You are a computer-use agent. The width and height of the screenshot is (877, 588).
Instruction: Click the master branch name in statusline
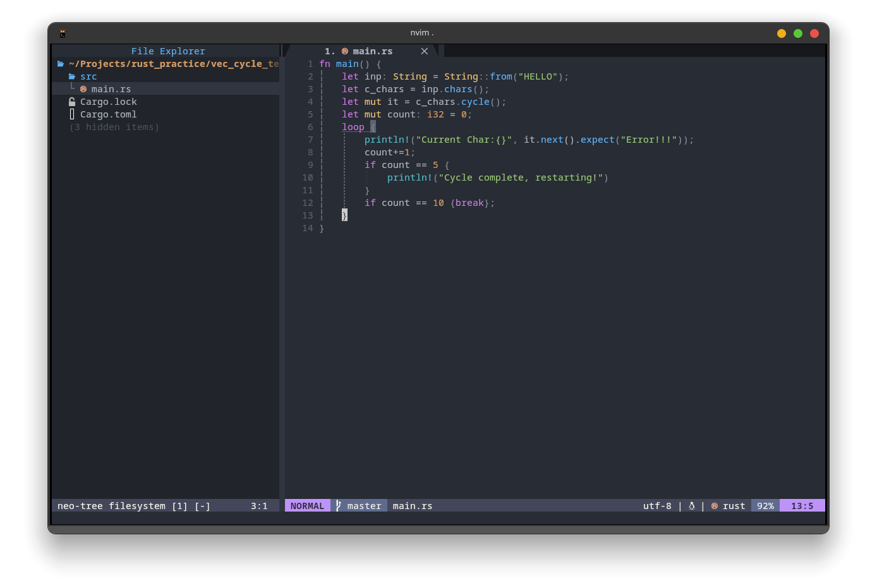click(365, 506)
